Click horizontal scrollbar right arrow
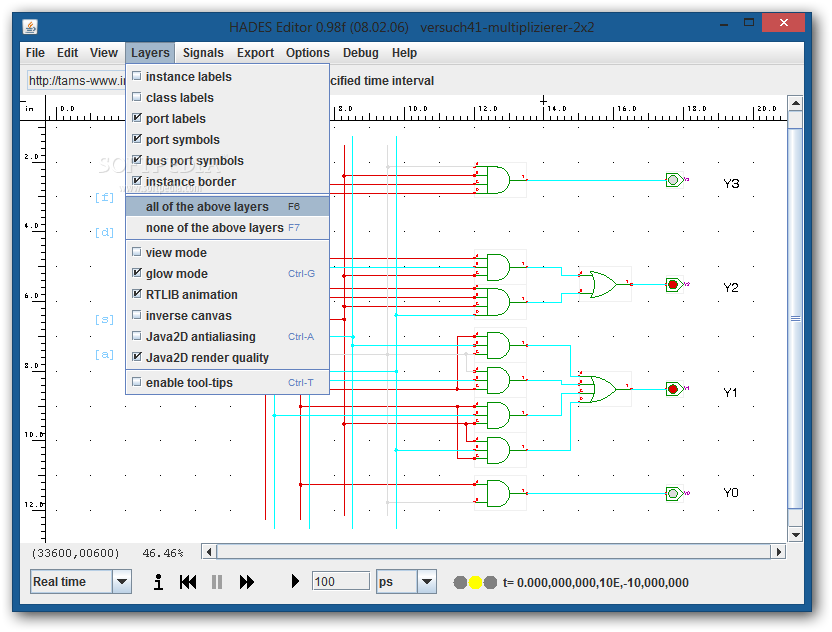 point(778,552)
